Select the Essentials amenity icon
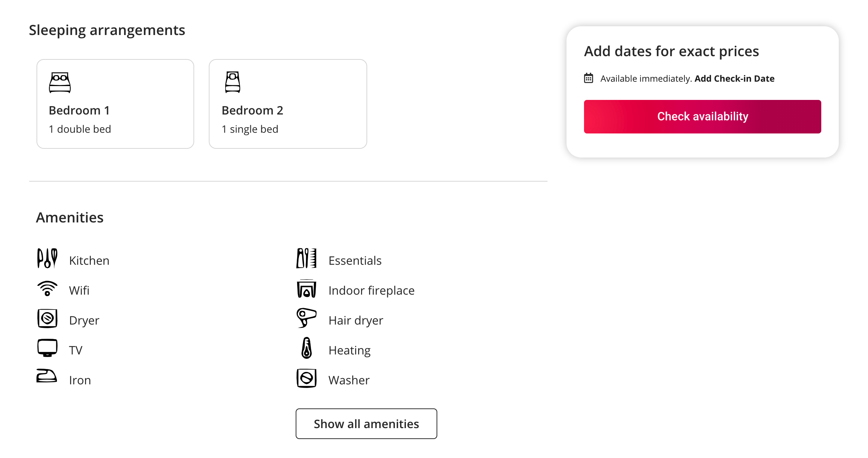 (306, 259)
